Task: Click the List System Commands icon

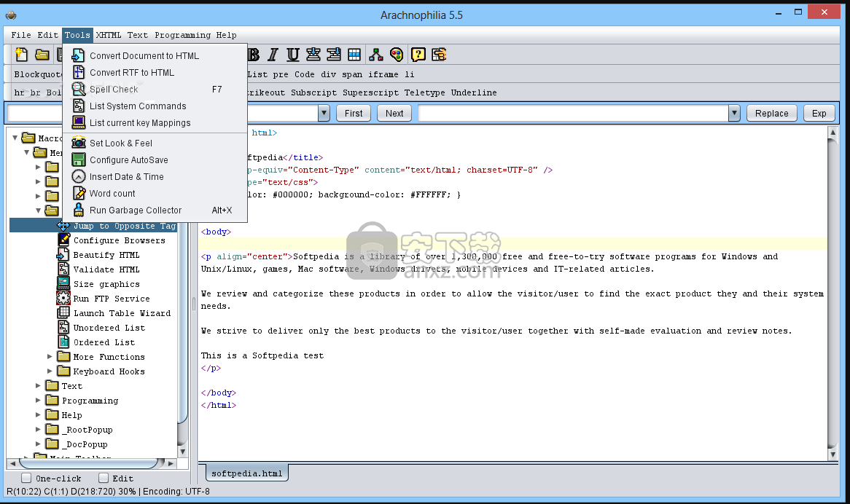Action: (x=79, y=106)
